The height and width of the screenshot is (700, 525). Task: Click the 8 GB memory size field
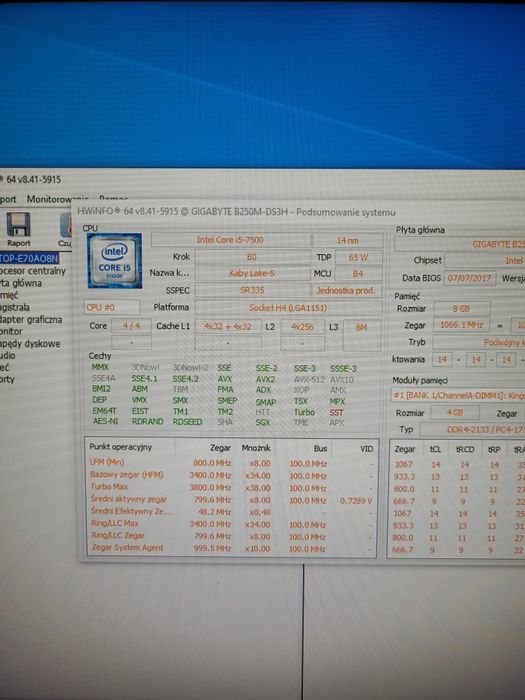pos(461,308)
